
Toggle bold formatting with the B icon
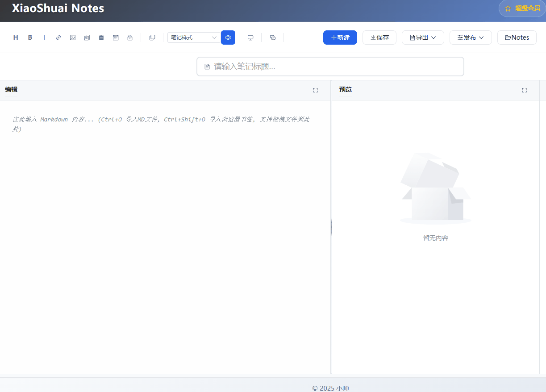30,38
